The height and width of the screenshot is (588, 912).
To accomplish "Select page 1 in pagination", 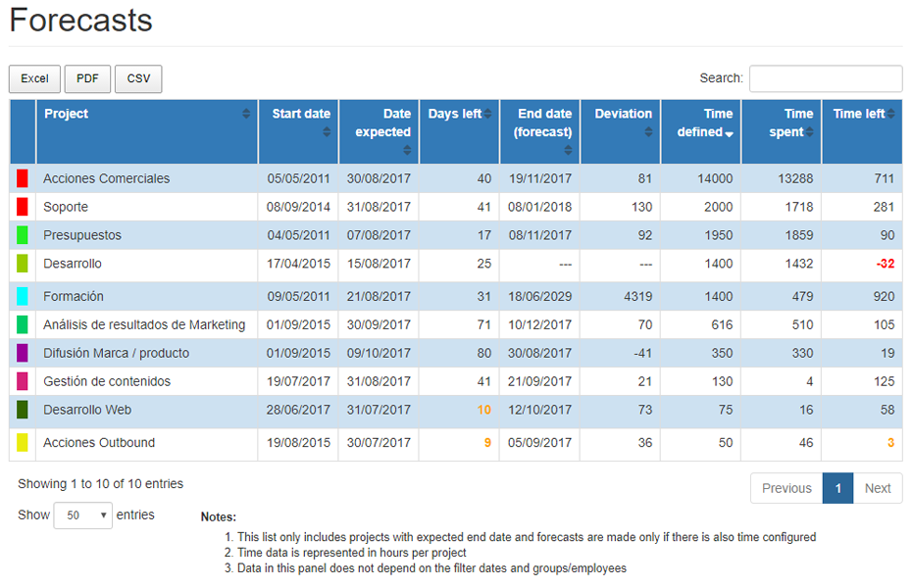I will click(x=837, y=488).
